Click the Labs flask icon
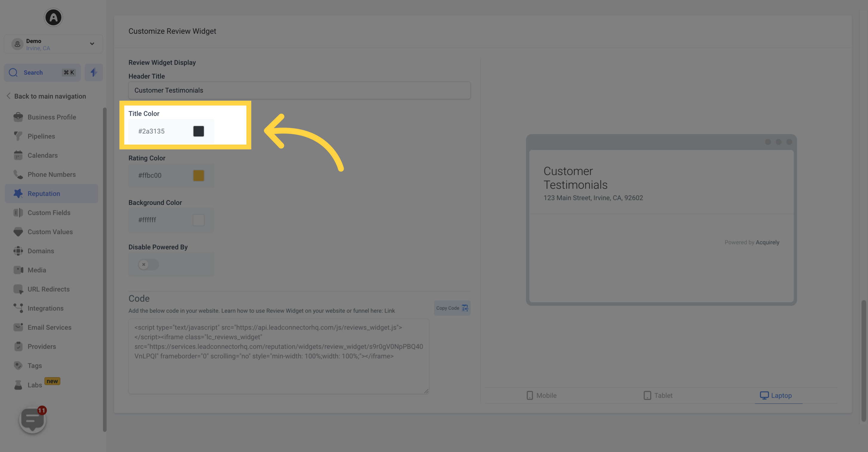This screenshot has width=868, height=452. click(x=18, y=385)
